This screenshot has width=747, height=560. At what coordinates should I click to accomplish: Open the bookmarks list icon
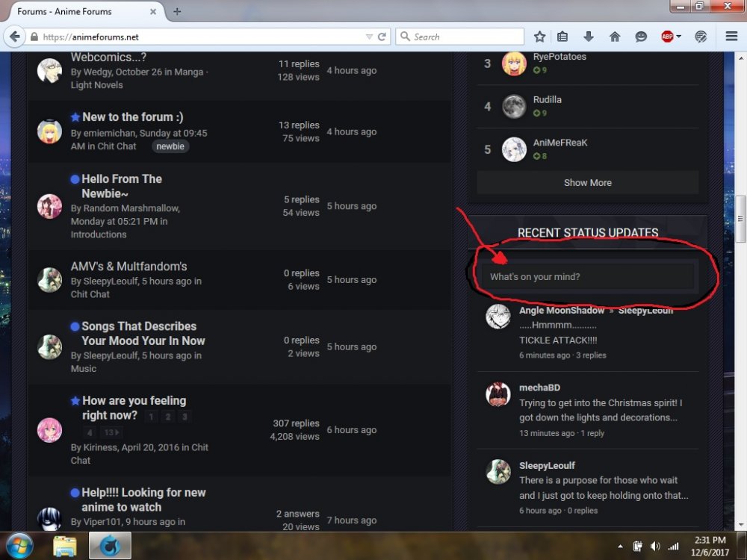[x=562, y=37]
